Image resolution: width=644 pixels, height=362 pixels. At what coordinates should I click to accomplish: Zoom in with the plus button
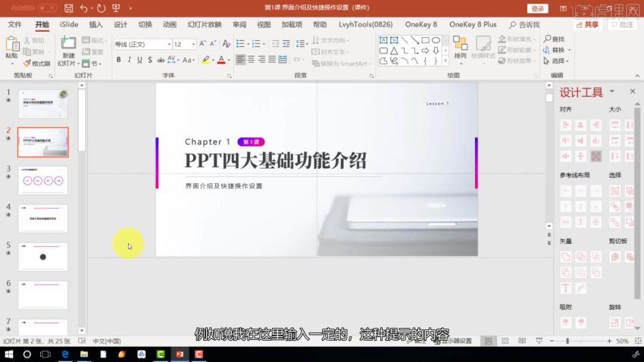click(609, 341)
